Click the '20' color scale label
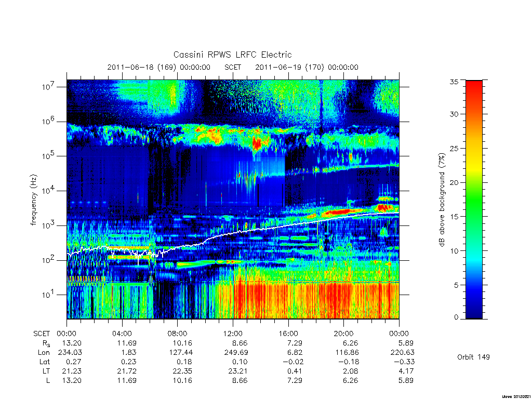Screen dimensions: 532x399 tap(454, 182)
